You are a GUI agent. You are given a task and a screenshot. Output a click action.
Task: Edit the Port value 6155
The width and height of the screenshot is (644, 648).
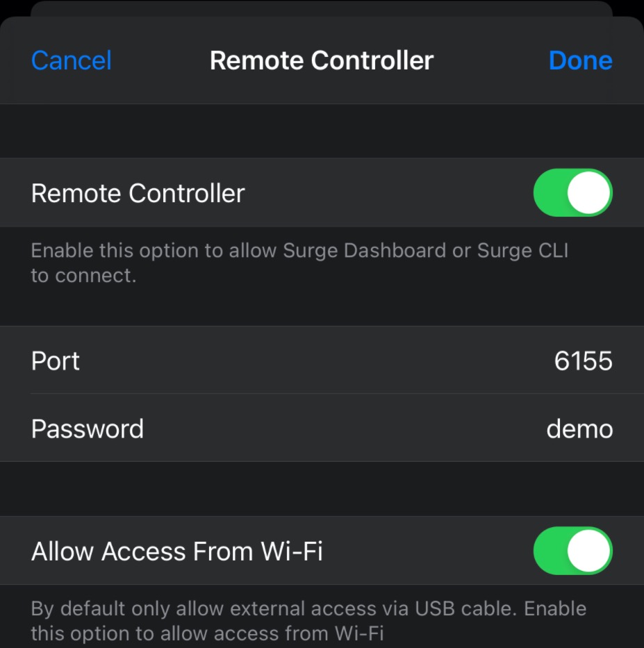pos(584,360)
